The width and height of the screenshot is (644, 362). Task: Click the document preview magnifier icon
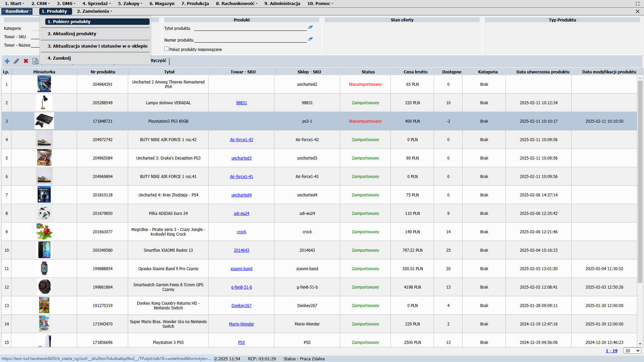pos(35,61)
